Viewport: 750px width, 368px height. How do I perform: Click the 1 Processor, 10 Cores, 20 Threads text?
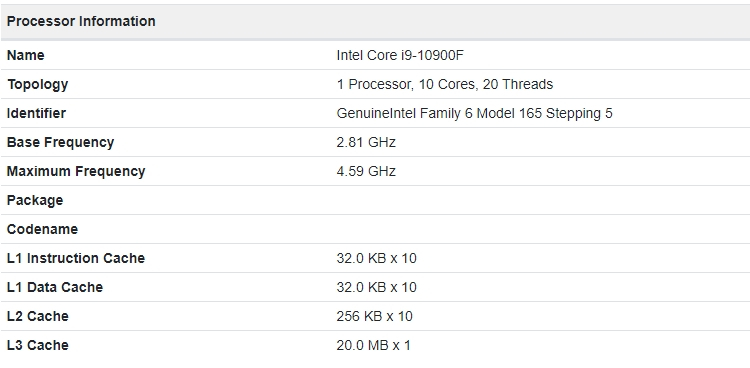tap(444, 84)
